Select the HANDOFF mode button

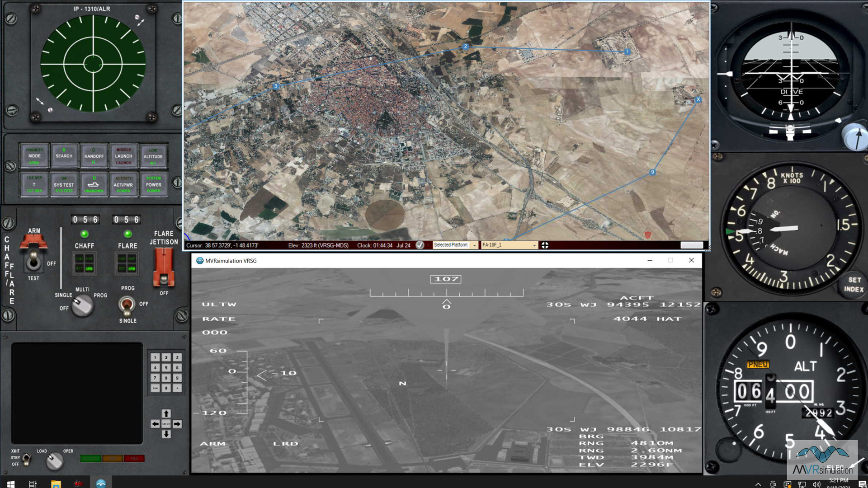[94, 156]
